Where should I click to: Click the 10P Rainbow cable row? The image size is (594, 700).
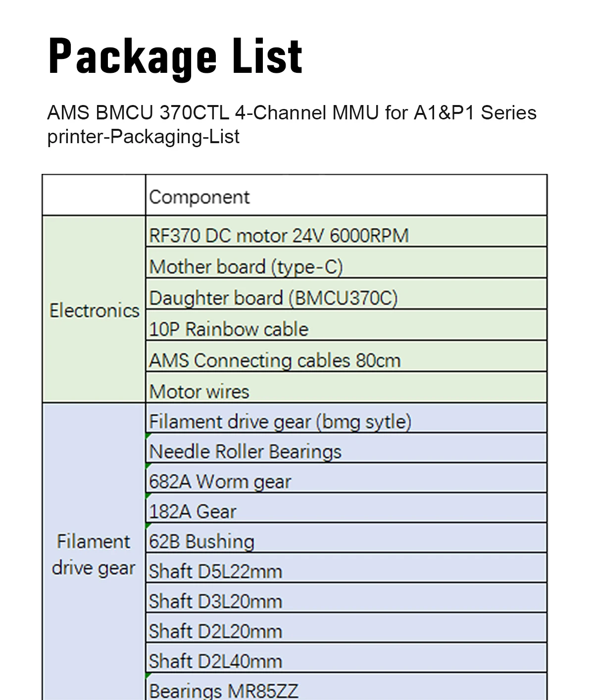point(346,325)
